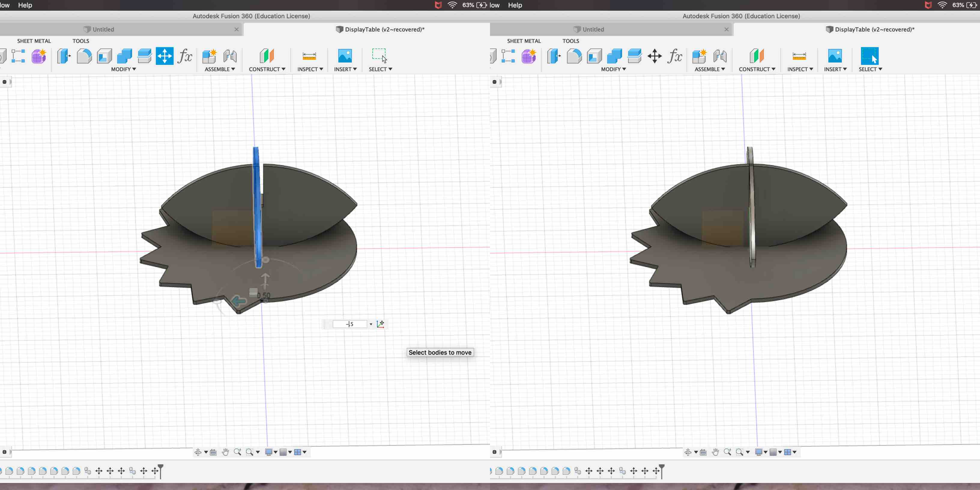Open CONSTRUCT dropdown in right Fusion window
This screenshot has width=980, height=490.
coord(757,69)
